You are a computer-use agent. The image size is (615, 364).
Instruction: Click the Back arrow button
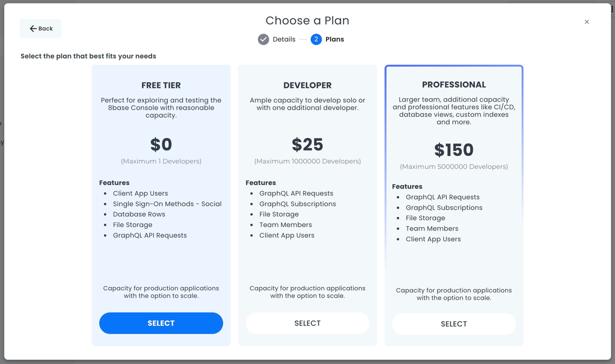pyautogui.click(x=41, y=29)
